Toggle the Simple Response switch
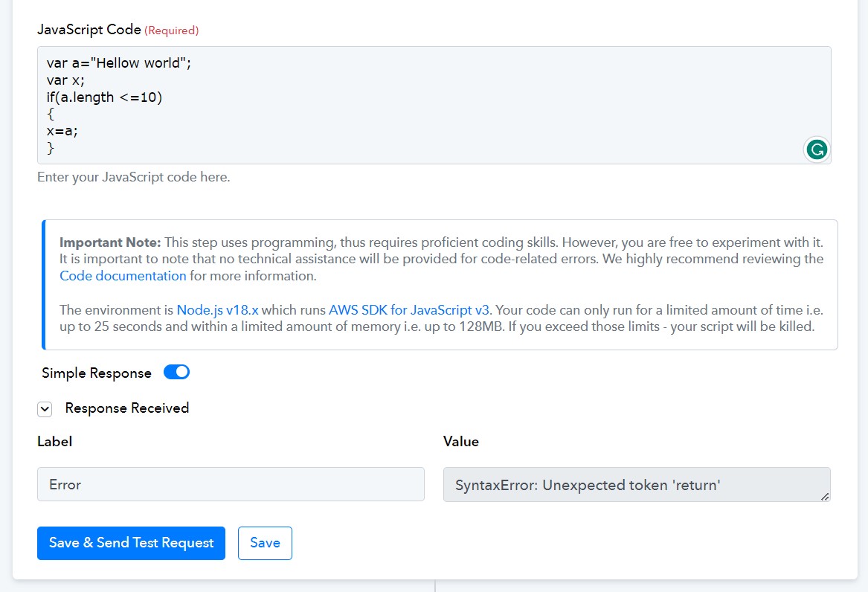 [x=176, y=373]
